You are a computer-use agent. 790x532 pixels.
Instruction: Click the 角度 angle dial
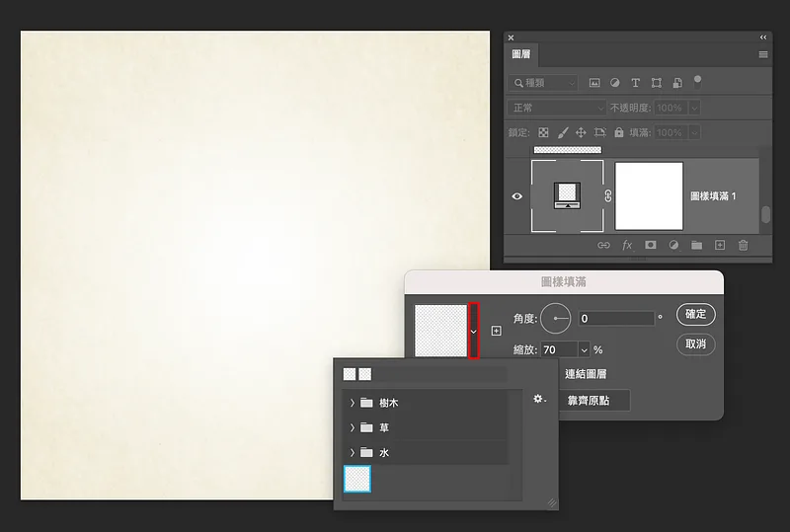tap(556, 319)
